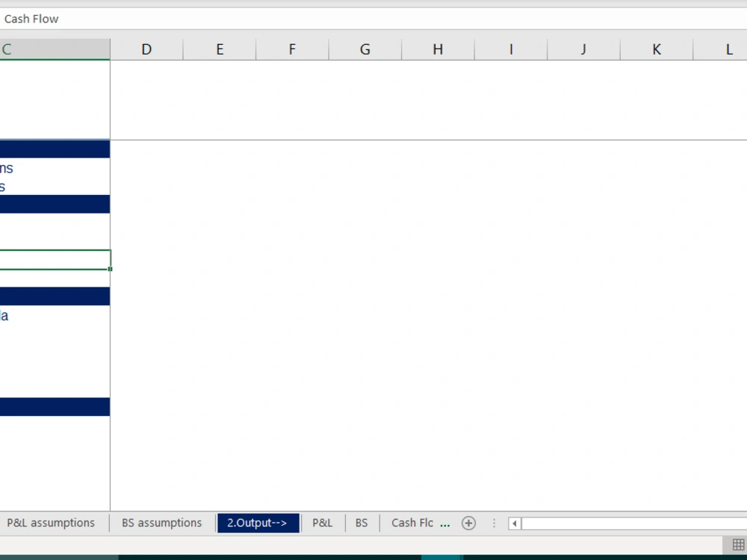The width and height of the screenshot is (747, 560).
Task: Open the BS assumptions sheet tab
Action: click(161, 523)
